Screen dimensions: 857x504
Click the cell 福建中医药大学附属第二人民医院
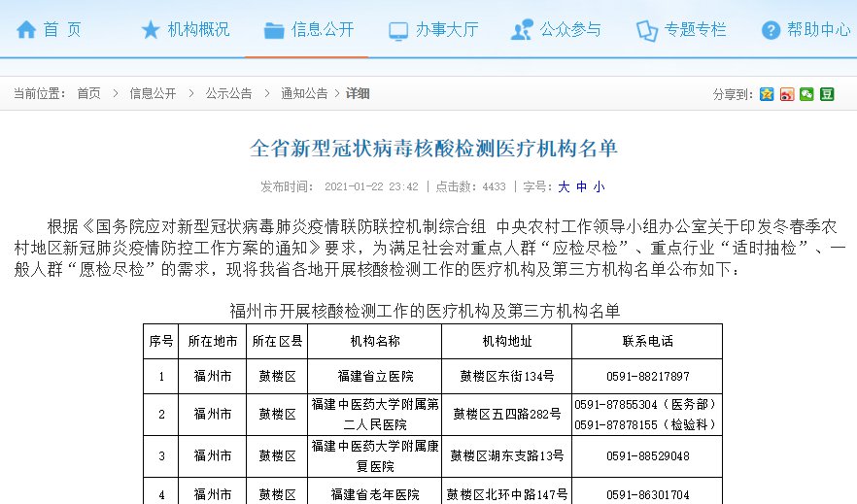coord(375,415)
